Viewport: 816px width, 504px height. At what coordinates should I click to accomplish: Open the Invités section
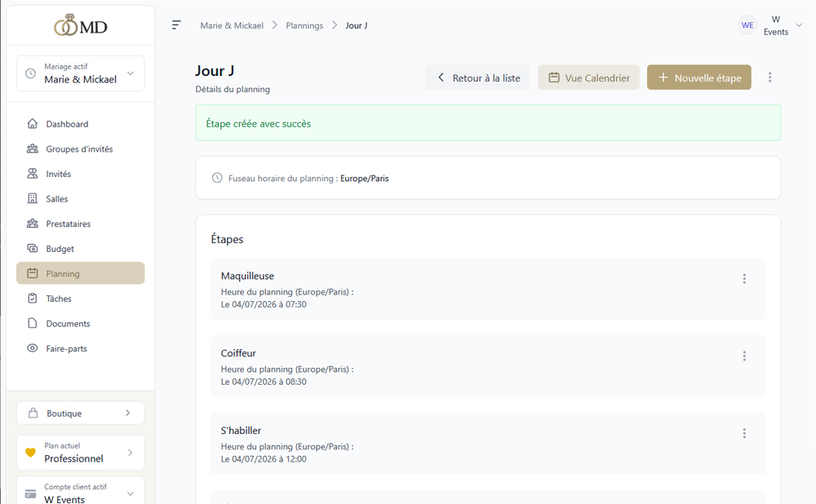pyautogui.click(x=80, y=174)
